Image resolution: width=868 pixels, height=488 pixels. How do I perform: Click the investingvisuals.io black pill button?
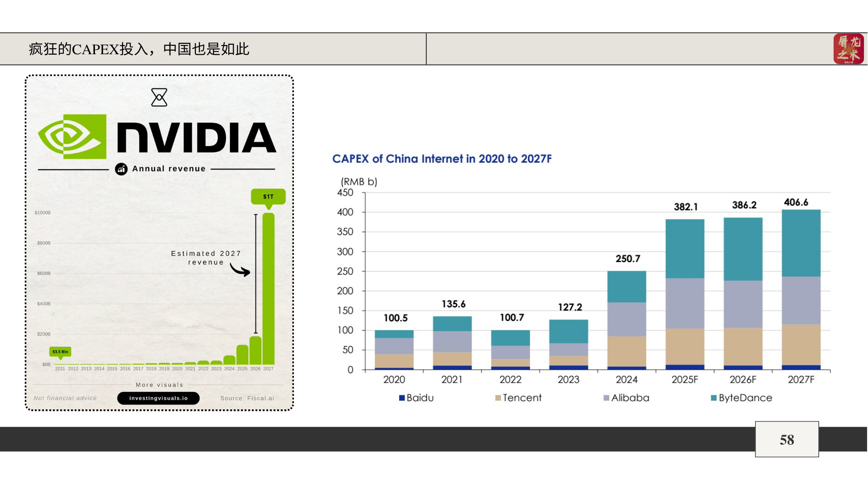click(x=158, y=398)
